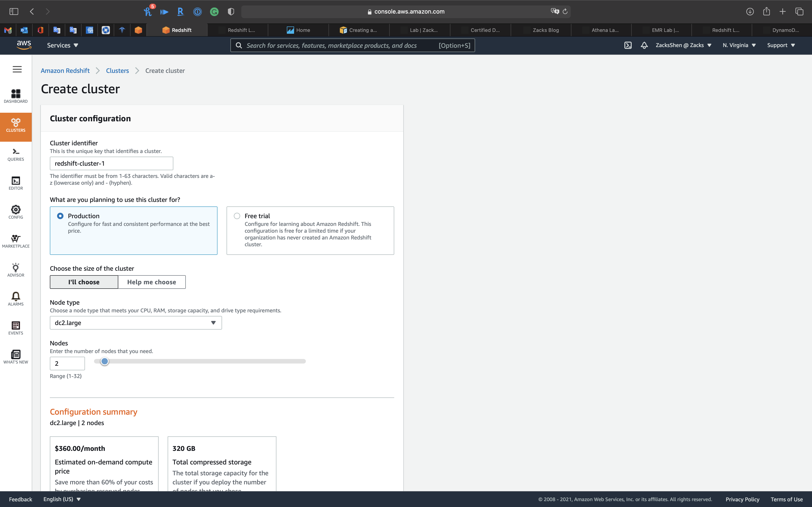Viewport: 812px width, 507px height.
Task: Open the Marketplace sidebar icon
Action: (x=16, y=241)
